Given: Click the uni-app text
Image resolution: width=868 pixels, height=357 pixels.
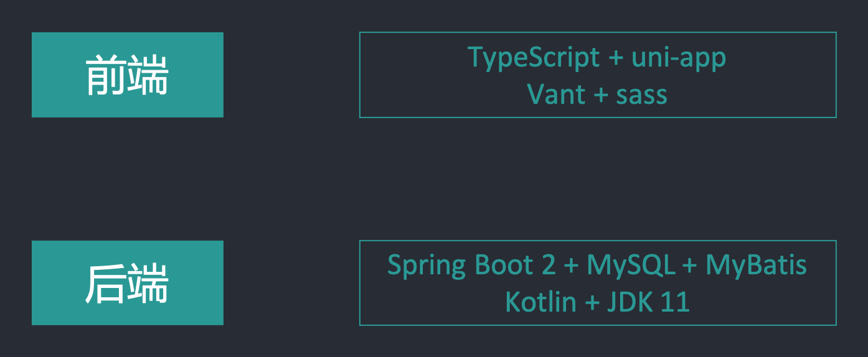Looking at the screenshot, I should (679, 58).
